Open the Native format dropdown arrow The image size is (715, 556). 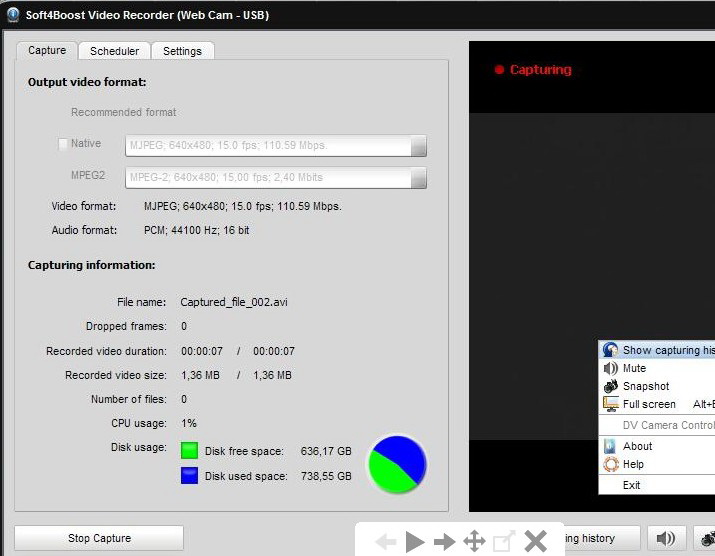point(419,145)
